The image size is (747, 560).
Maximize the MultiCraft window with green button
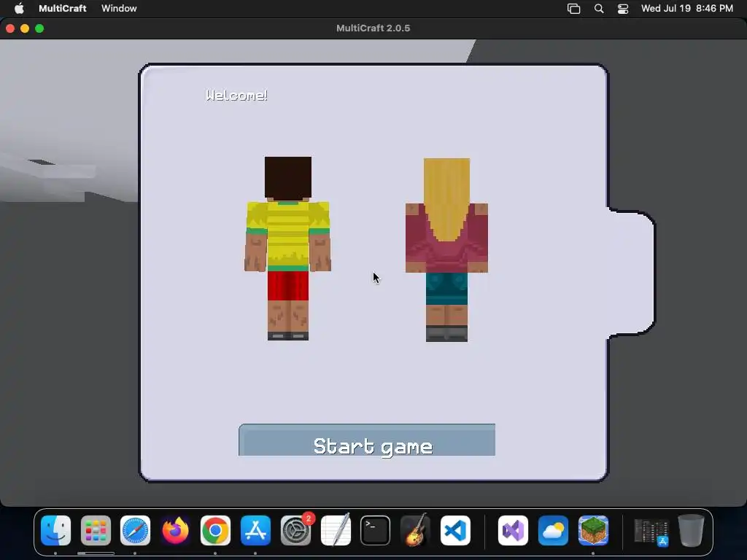[x=39, y=28]
